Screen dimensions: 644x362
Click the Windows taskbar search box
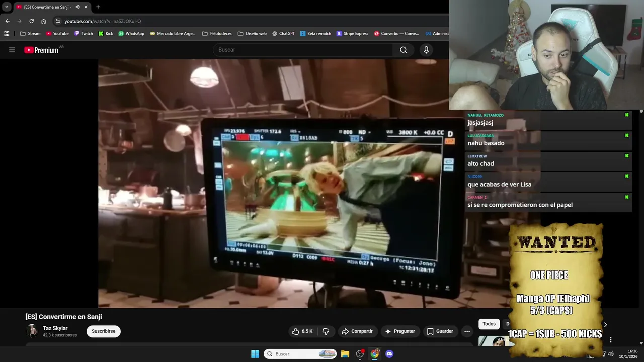(300, 354)
